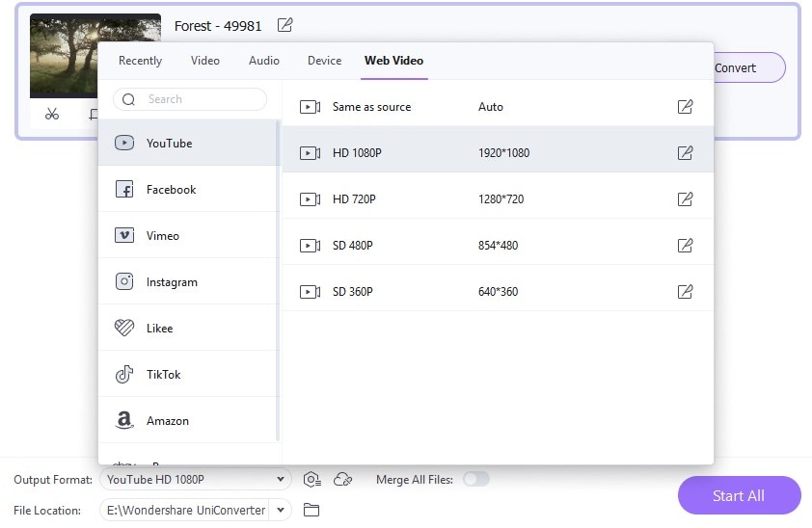The image size is (812, 528).
Task: Select YouTube platform icon in list
Action: point(124,143)
